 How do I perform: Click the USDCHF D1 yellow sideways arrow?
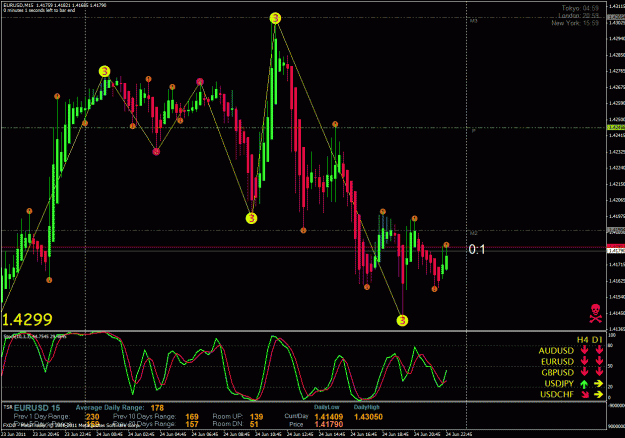pos(599,395)
